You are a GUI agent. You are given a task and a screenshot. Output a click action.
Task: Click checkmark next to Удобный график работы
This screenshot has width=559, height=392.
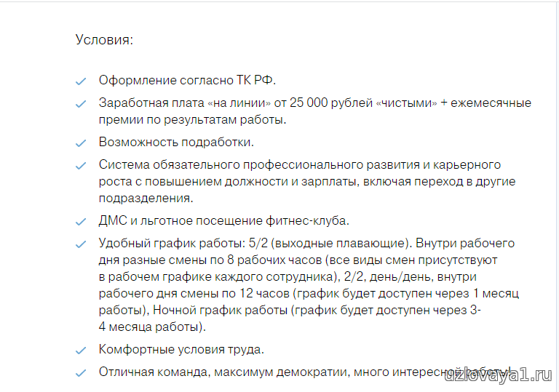point(81,244)
